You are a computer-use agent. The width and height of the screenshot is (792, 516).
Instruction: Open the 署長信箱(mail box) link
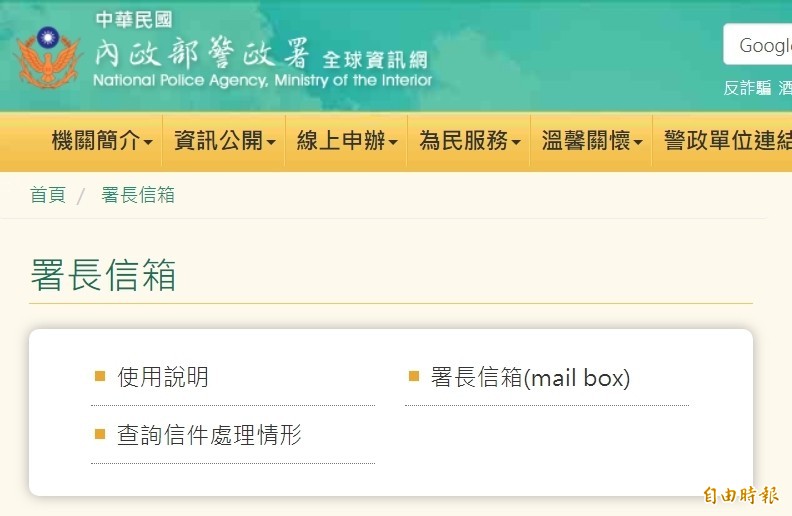pos(530,377)
